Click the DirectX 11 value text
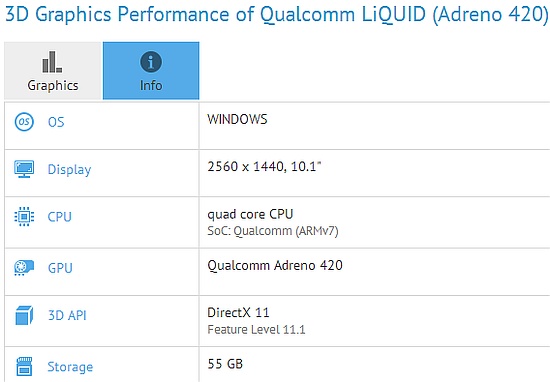 [x=238, y=313]
